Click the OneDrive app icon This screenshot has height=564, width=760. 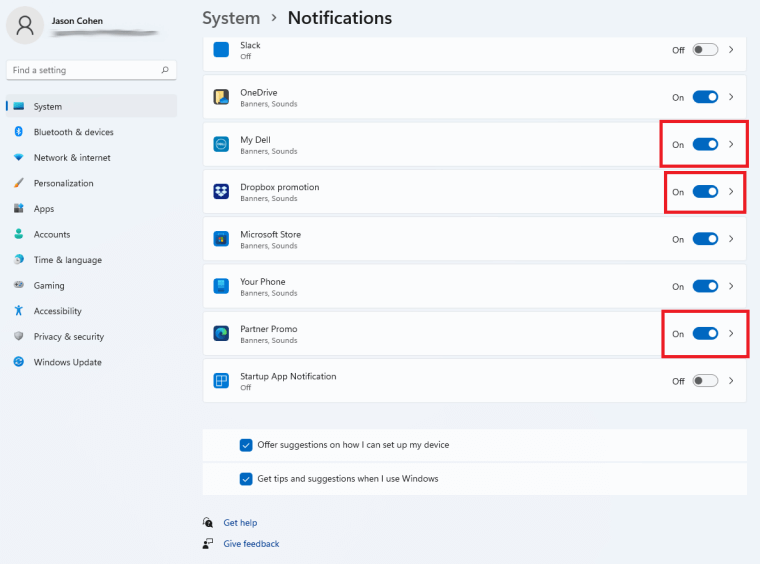[x=221, y=97]
